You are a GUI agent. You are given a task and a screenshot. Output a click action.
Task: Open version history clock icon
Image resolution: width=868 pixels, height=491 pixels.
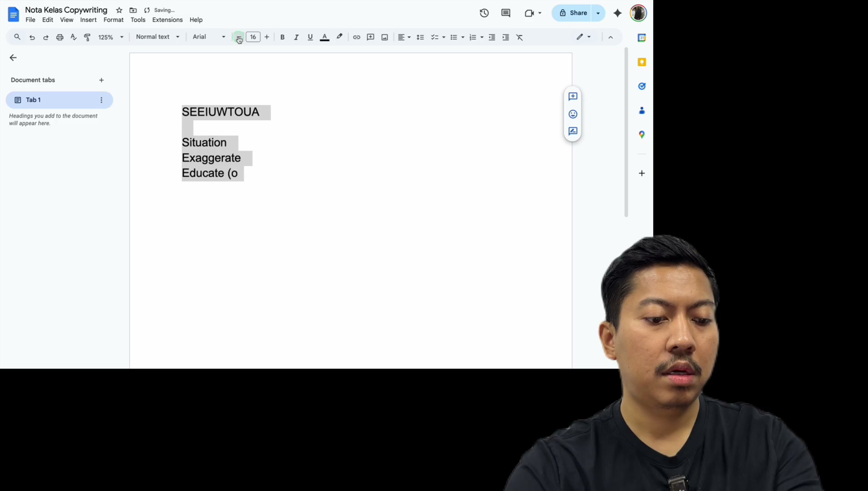coord(484,13)
